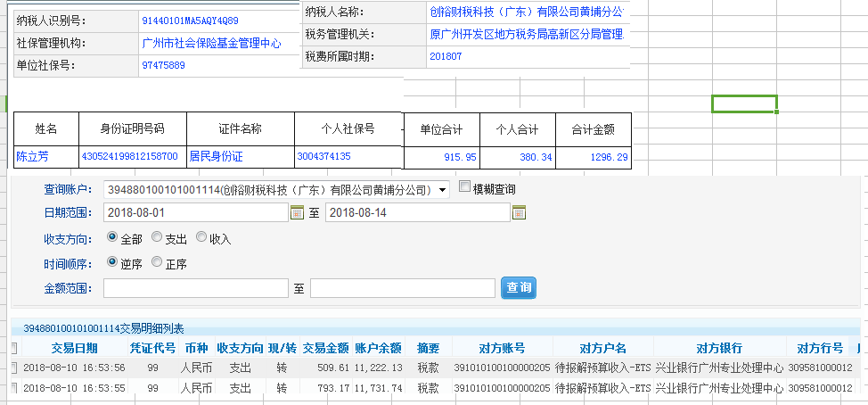Click the start date field 2018-08-01
This screenshot has width=868, height=405.
(196, 212)
